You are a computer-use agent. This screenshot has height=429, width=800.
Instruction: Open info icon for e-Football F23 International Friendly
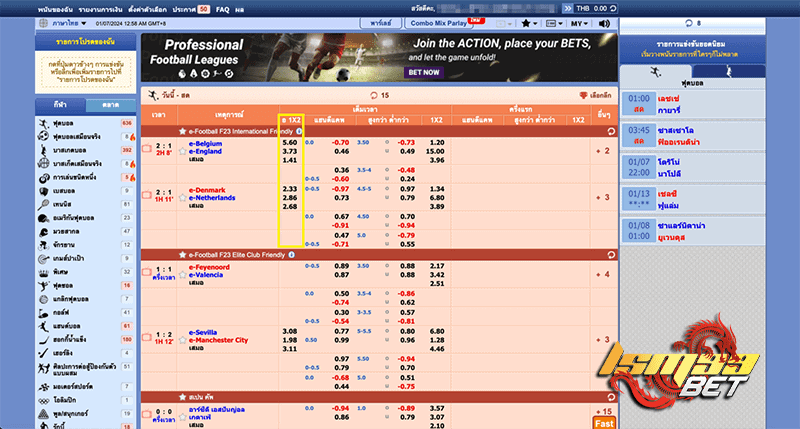click(x=299, y=132)
